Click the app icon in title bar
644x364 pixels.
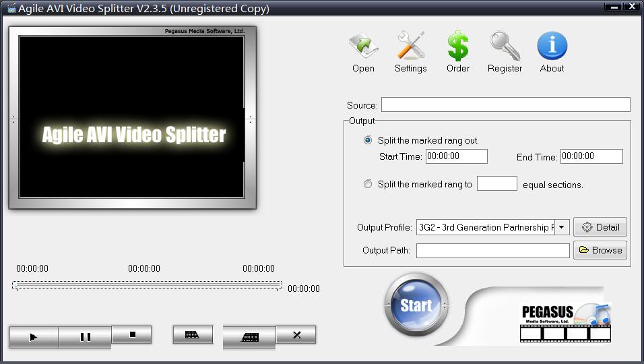click(11, 8)
